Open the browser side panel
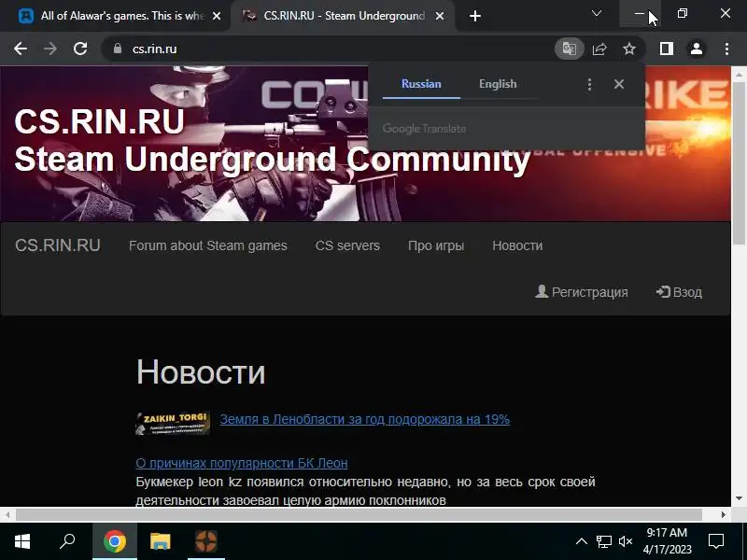Screen dimensions: 747x560 coord(667,49)
